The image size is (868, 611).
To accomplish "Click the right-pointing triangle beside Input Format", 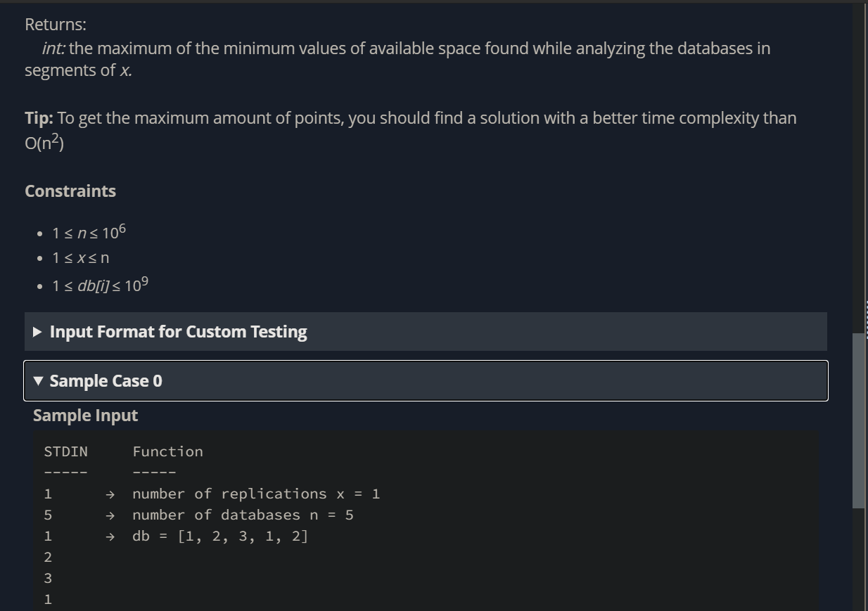I will [x=37, y=332].
